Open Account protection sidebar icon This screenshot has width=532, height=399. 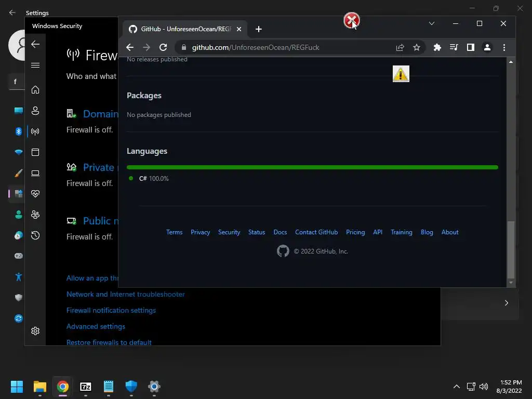[35, 111]
